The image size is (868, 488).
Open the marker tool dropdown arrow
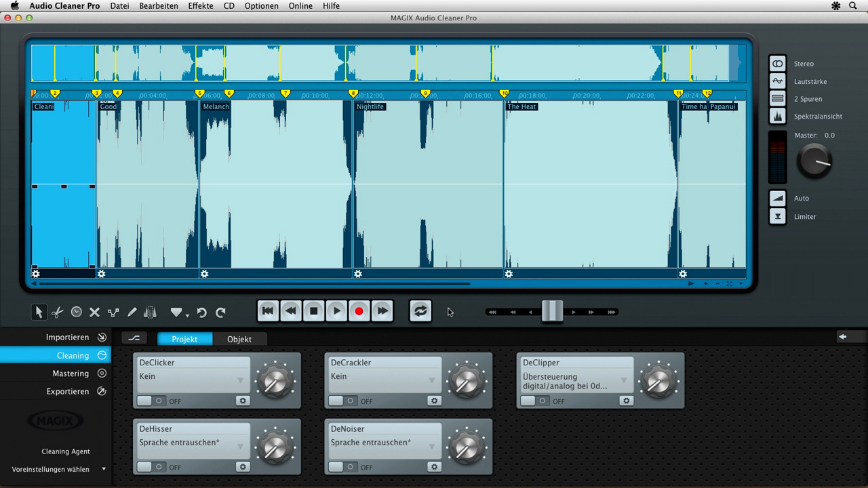point(187,315)
